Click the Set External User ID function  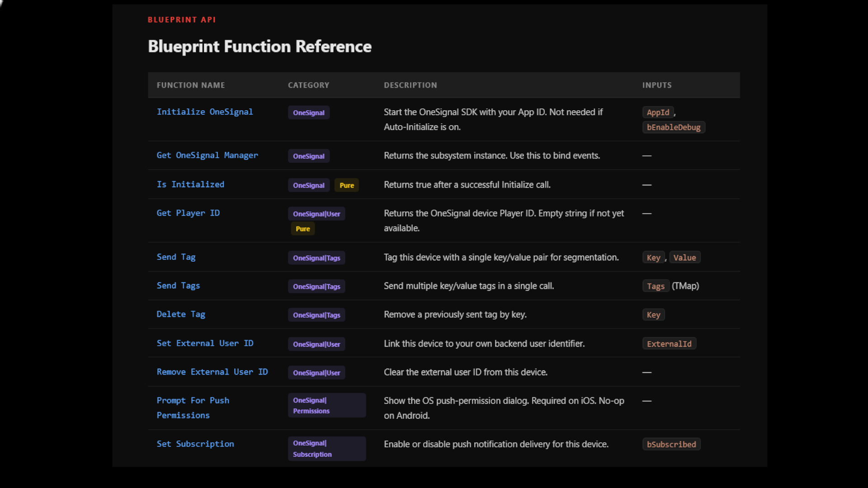(x=205, y=343)
